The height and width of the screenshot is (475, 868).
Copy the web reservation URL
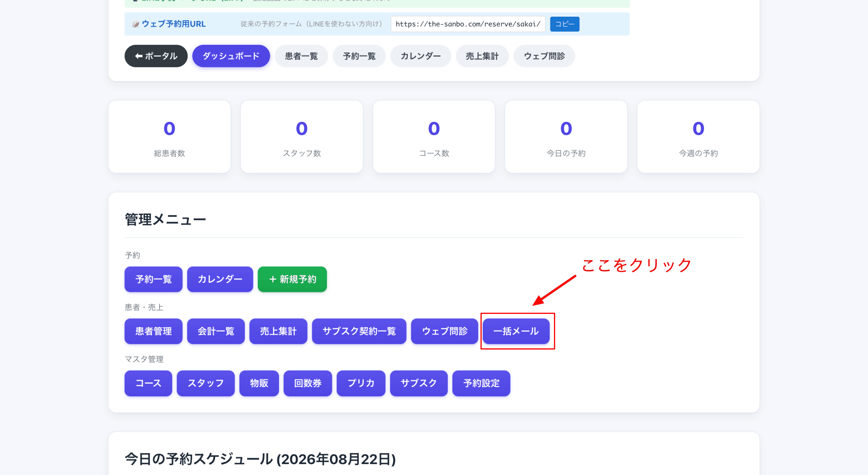(565, 24)
